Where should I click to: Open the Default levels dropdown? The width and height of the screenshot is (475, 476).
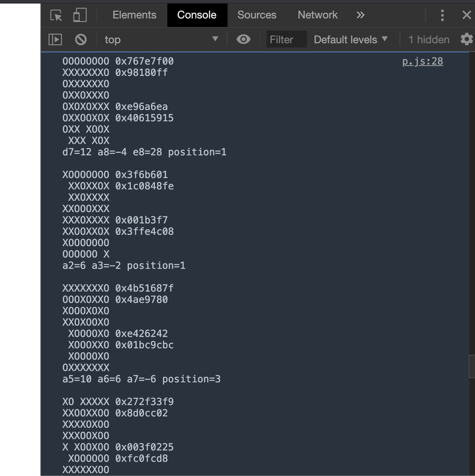[351, 39]
